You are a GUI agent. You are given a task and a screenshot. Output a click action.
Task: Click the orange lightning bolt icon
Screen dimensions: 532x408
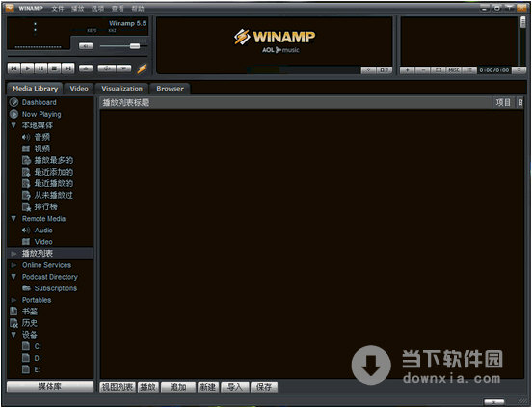click(x=142, y=68)
